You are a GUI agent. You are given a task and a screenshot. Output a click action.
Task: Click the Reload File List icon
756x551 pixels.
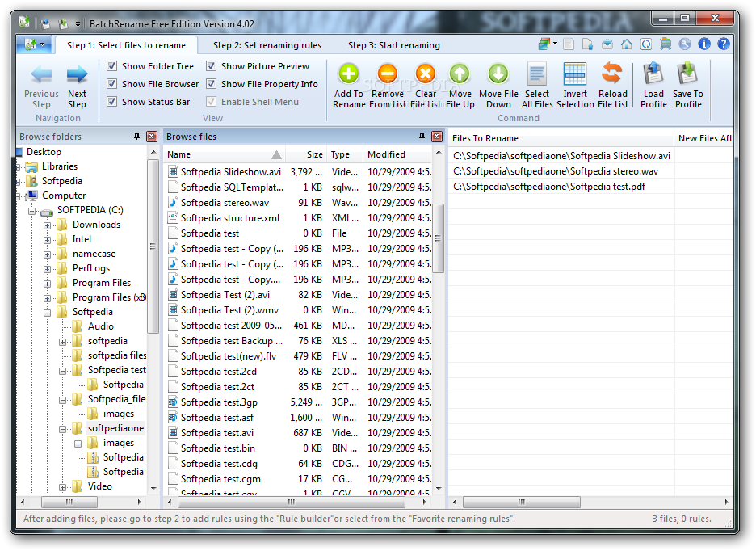tap(612, 74)
